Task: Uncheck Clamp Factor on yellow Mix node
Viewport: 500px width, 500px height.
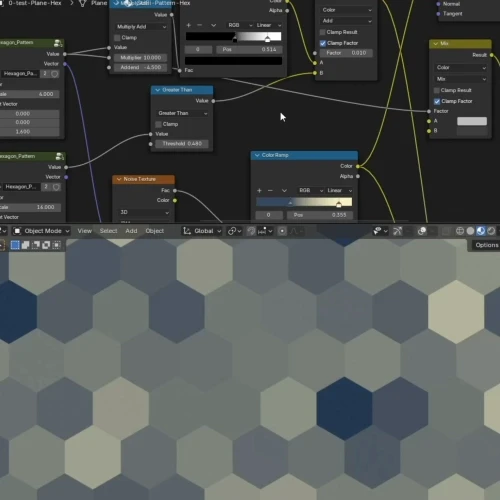Action: tap(437, 101)
